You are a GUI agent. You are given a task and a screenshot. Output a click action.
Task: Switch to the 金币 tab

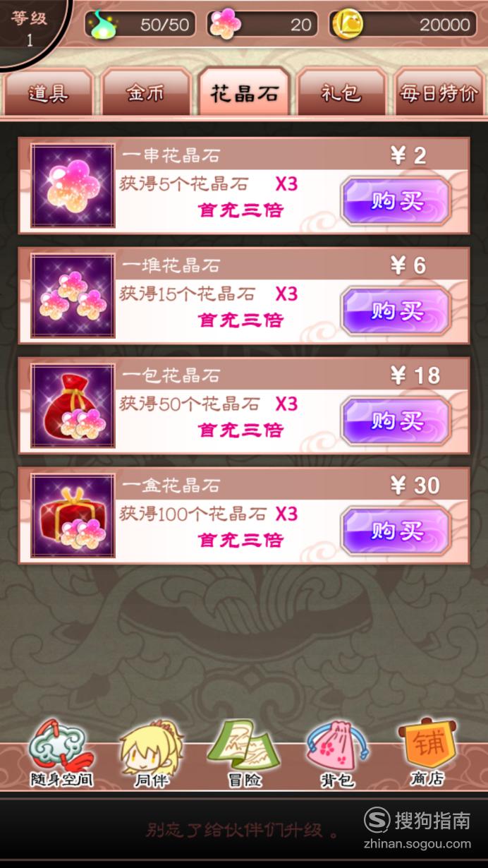point(146,93)
